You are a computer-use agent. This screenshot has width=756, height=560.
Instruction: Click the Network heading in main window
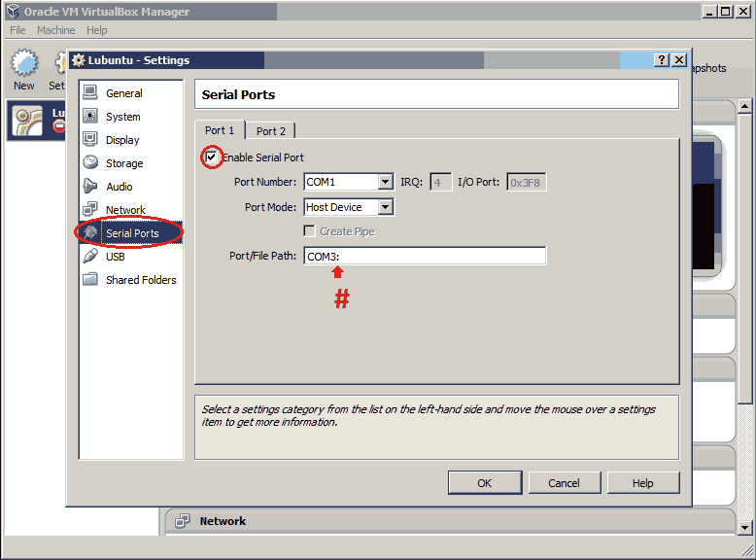click(223, 521)
